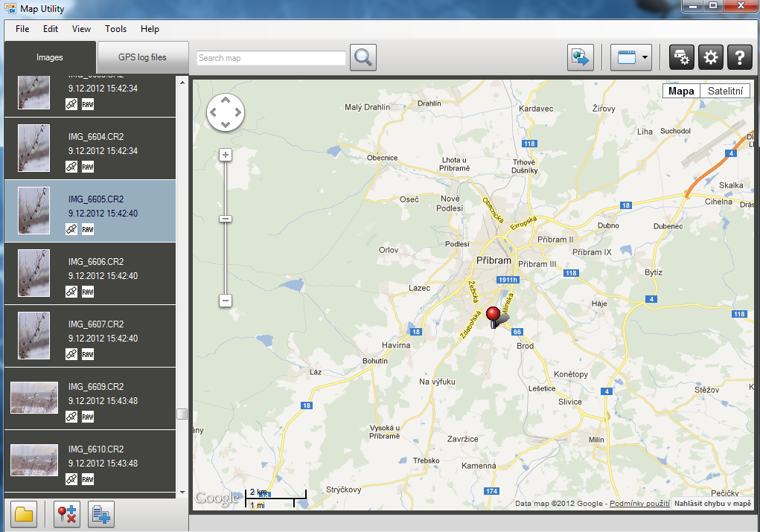
Task: Switch map to Satelitní view
Action: click(x=725, y=91)
